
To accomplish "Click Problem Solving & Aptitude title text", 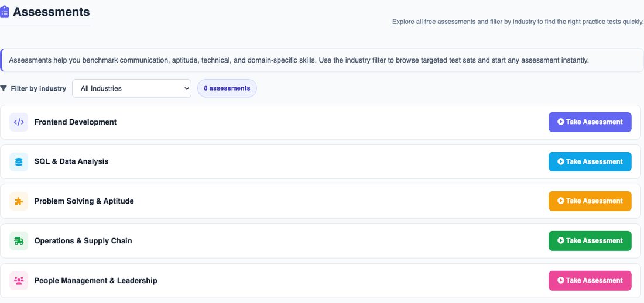I will [84, 201].
